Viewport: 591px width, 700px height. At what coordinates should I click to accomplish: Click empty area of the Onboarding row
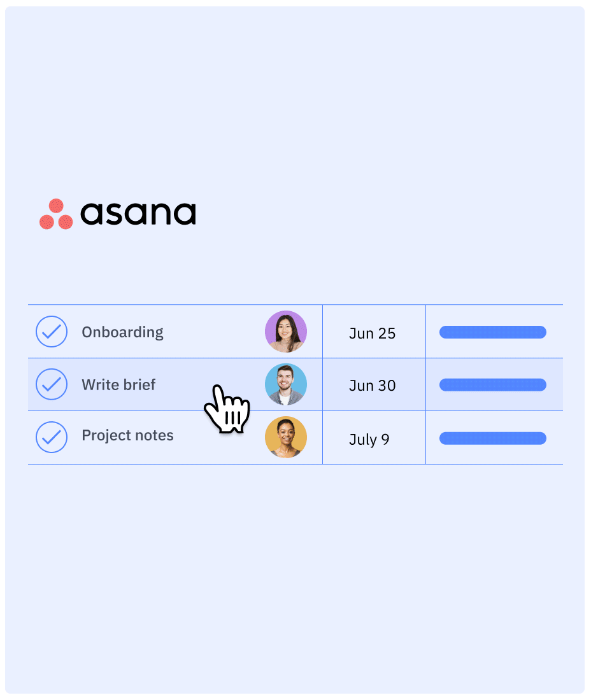[215, 332]
